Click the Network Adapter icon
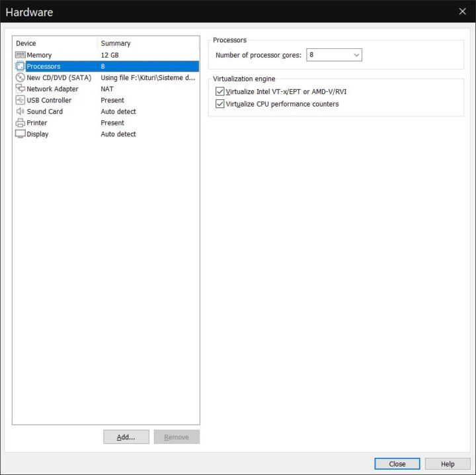This screenshot has height=475, width=476. (20, 89)
